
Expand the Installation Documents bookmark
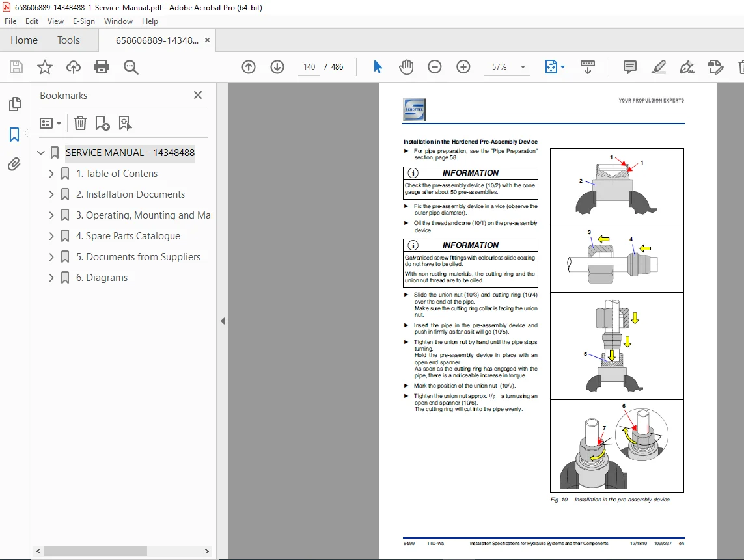coord(51,194)
